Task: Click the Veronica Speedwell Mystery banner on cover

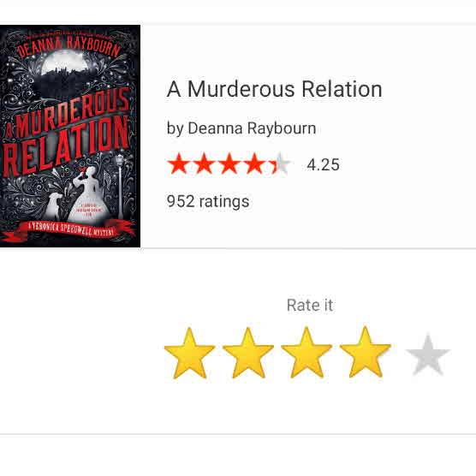Action: (71, 230)
